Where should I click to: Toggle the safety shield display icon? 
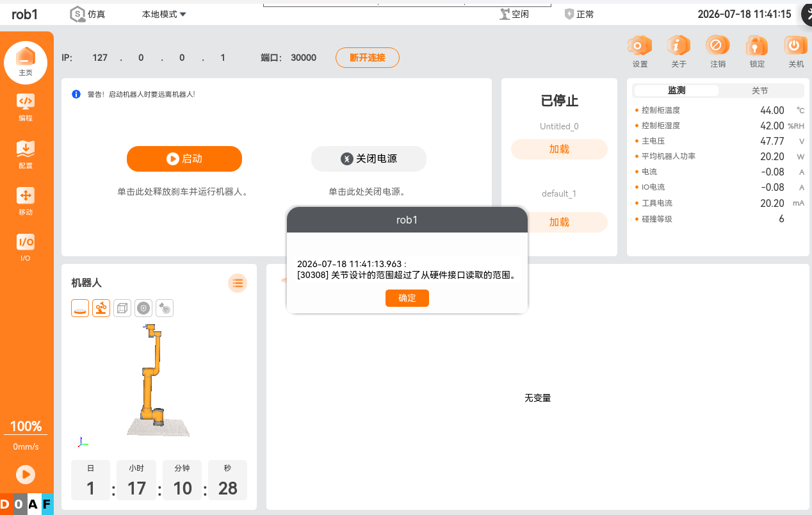pos(143,308)
